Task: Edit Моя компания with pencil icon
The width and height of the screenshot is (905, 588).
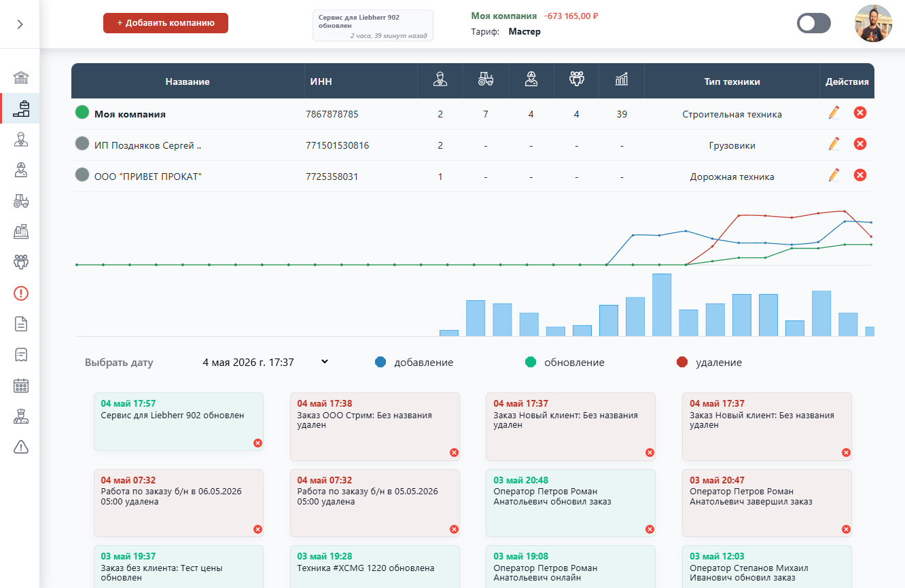Action: (834, 113)
